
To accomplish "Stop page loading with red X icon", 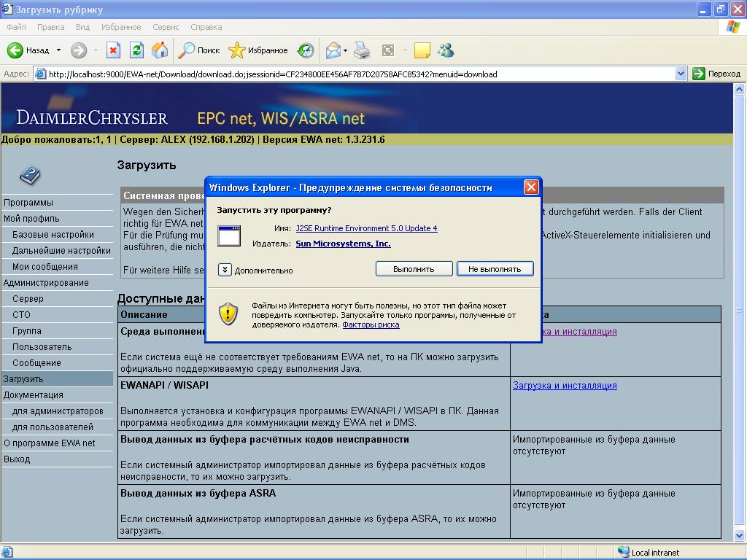I will [113, 50].
